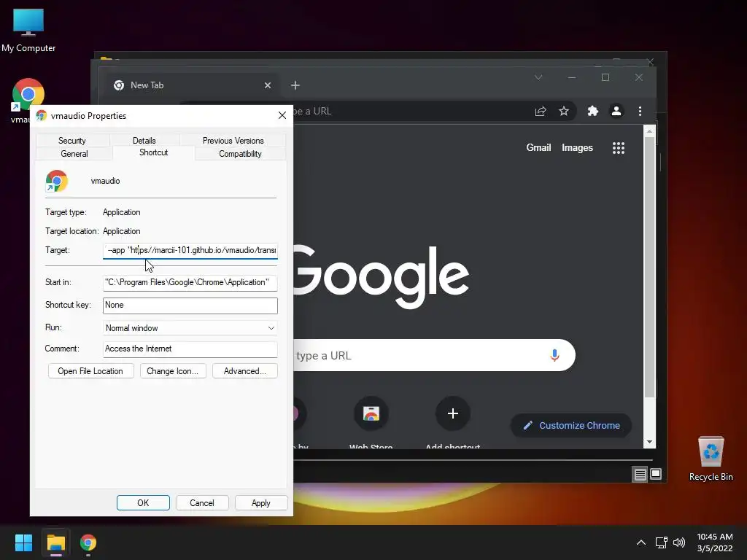Switch Explorer to details view icon

pos(640,474)
